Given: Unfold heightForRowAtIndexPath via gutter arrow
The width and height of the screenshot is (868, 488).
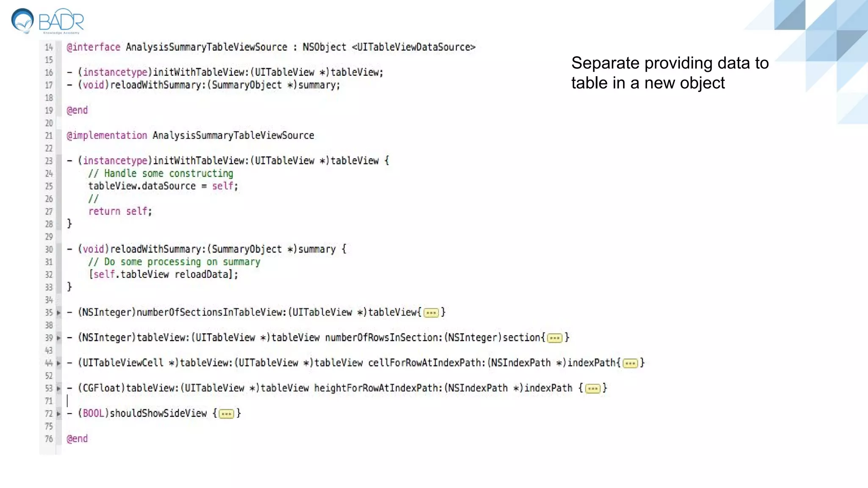Looking at the screenshot, I should [x=59, y=388].
